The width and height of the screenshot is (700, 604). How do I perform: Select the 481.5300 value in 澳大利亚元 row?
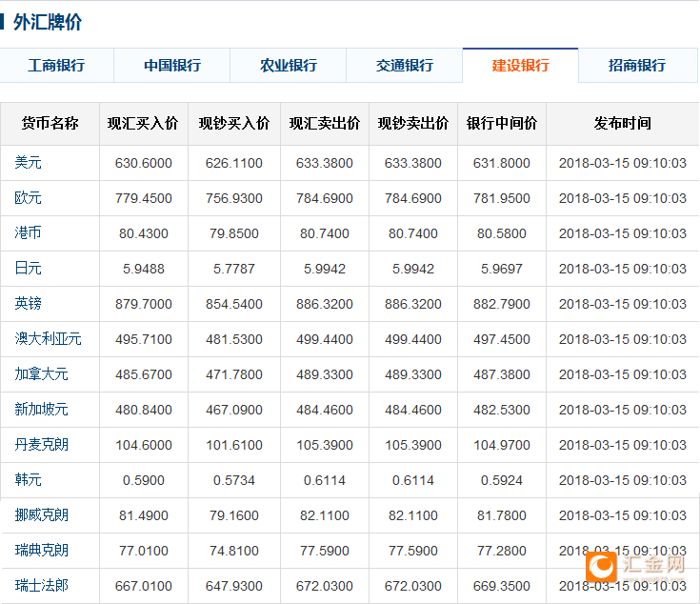click(234, 339)
